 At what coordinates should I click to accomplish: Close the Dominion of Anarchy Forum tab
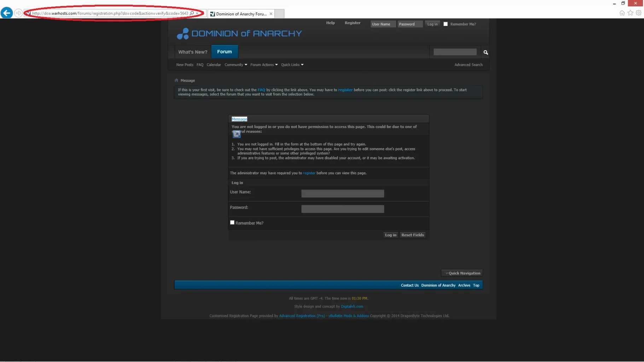tap(271, 14)
